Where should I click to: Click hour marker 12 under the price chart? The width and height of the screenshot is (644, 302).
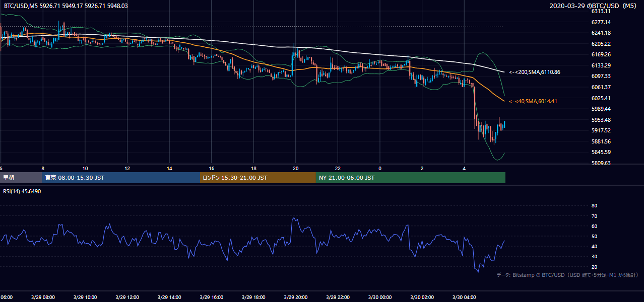pos(127,168)
